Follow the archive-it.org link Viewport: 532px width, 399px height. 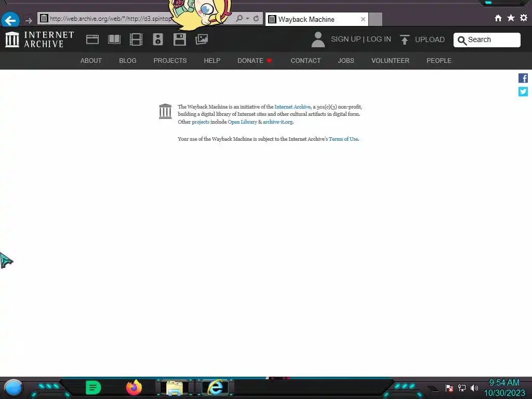277,122
